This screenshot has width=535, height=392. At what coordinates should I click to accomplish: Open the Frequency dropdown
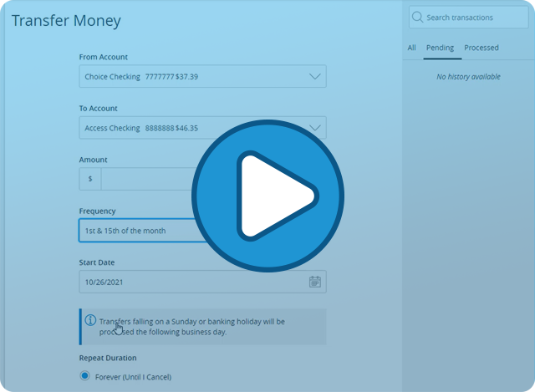202,231
